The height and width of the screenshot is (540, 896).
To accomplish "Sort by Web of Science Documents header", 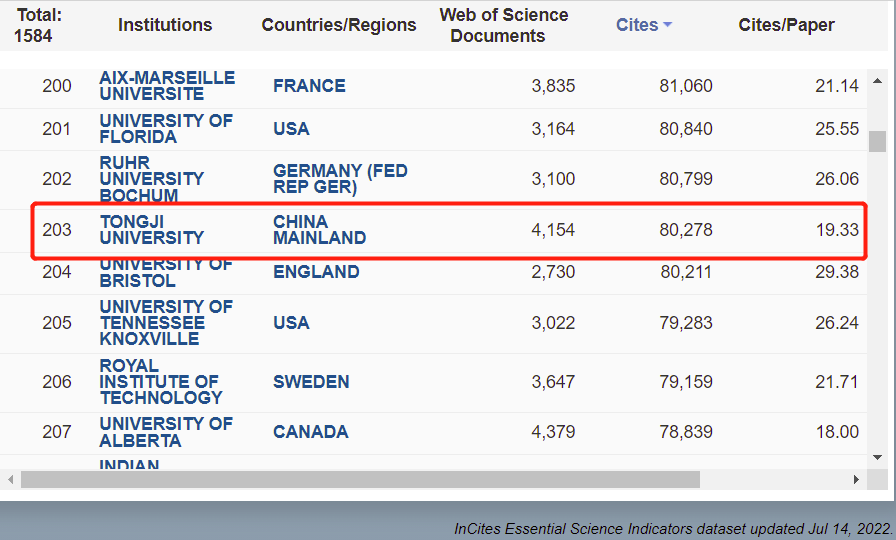I will tap(503, 25).
